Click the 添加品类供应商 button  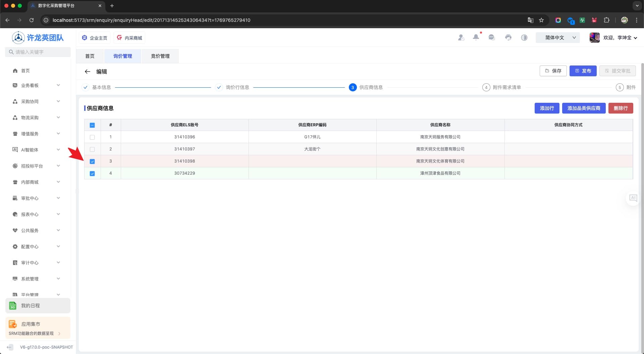(x=584, y=108)
